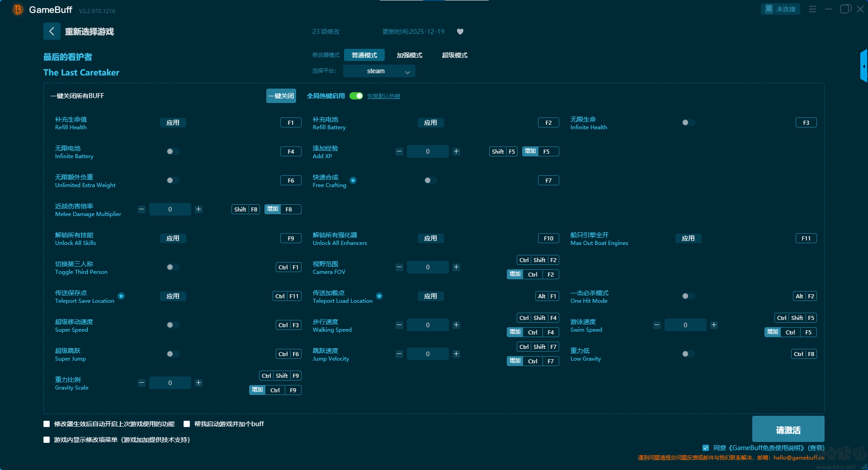Click the F3 hotkey for Infinite Health

click(x=806, y=122)
